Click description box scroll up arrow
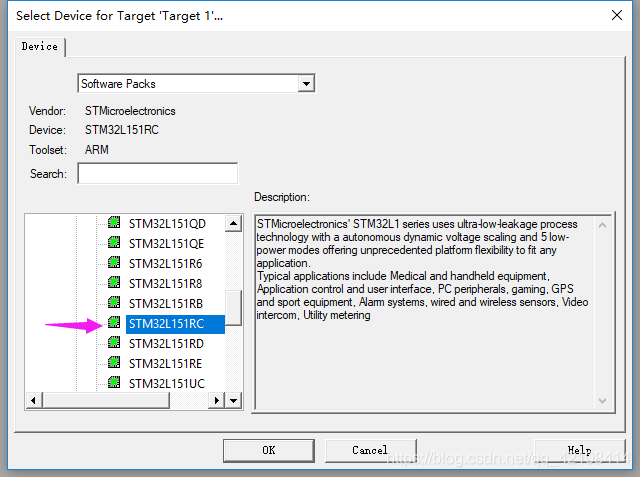Image resolution: width=640 pixels, height=477 pixels. (602, 225)
